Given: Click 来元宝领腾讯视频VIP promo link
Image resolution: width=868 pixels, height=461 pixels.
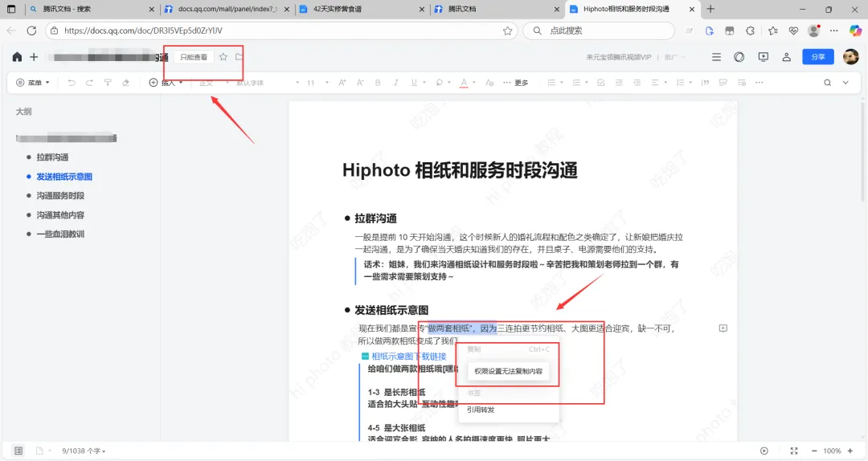Looking at the screenshot, I should tap(618, 57).
